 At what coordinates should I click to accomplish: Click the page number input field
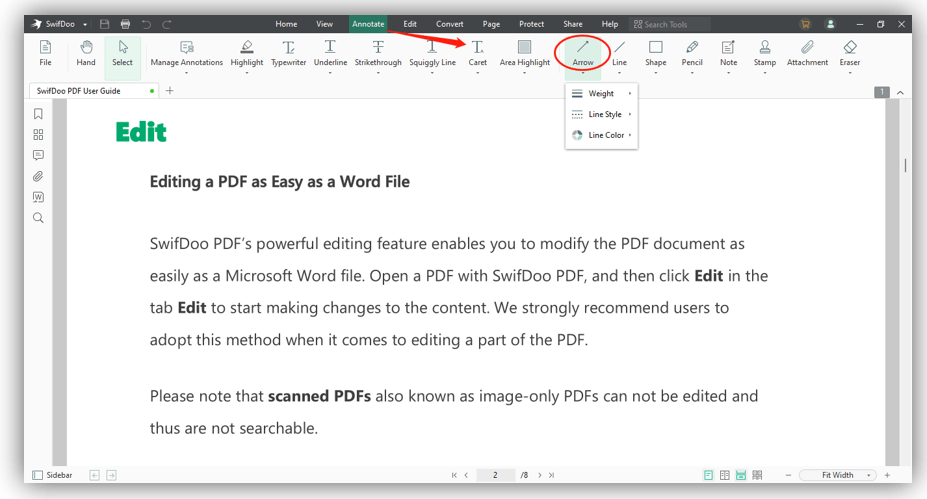495,475
